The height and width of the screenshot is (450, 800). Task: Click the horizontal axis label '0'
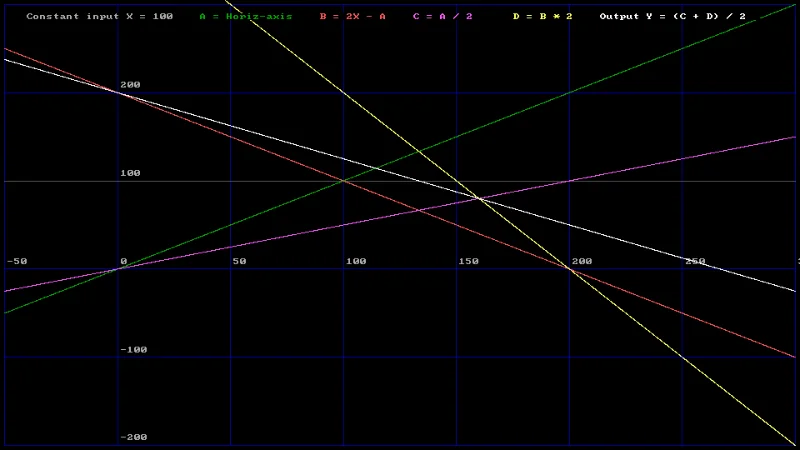pyautogui.click(x=123, y=261)
